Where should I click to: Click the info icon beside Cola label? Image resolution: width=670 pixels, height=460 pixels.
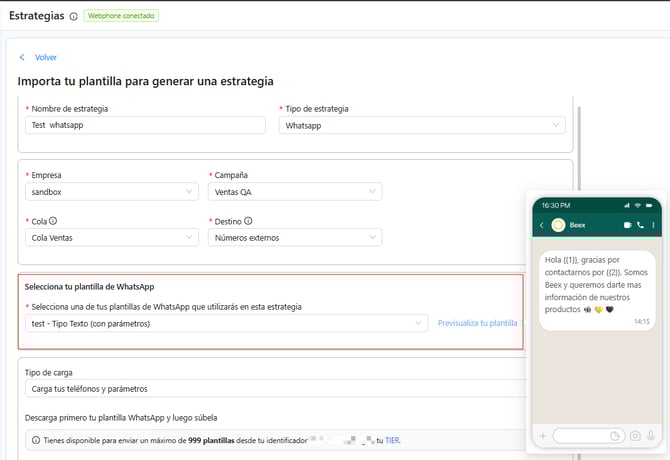(x=53, y=221)
